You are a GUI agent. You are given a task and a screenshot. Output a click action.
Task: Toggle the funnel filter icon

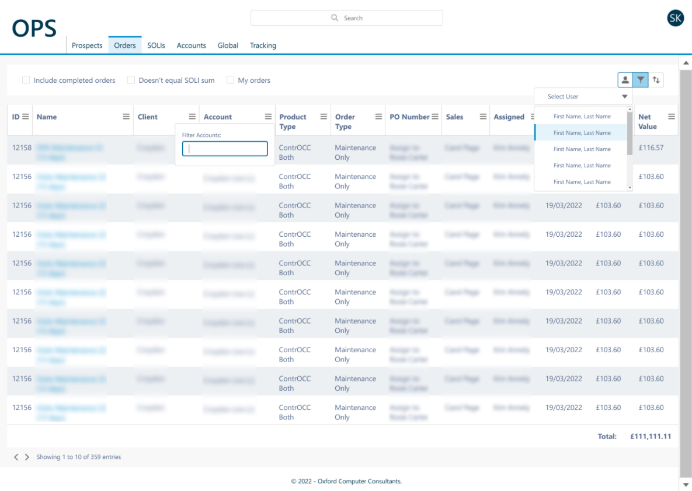click(x=640, y=80)
